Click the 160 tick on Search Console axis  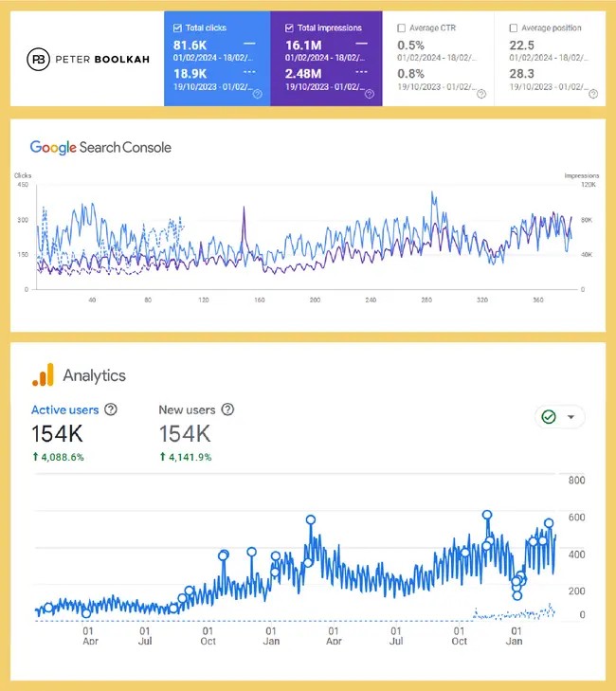(259, 300)
